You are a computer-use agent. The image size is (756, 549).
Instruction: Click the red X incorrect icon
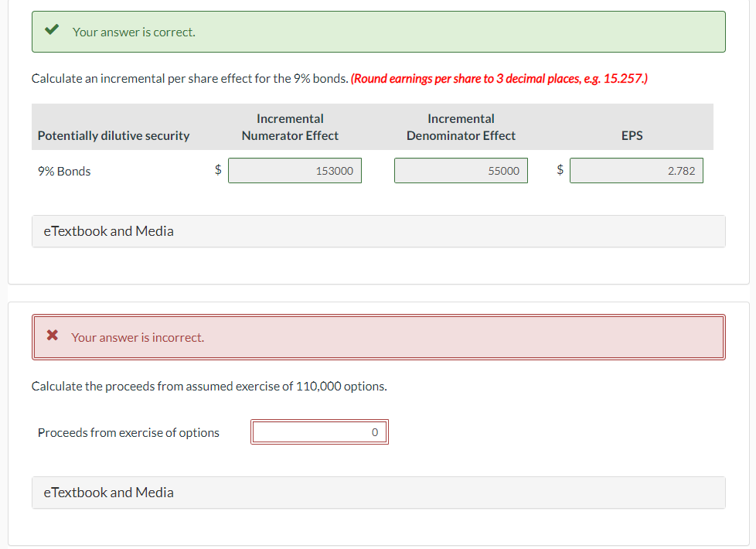pos(53,336)
